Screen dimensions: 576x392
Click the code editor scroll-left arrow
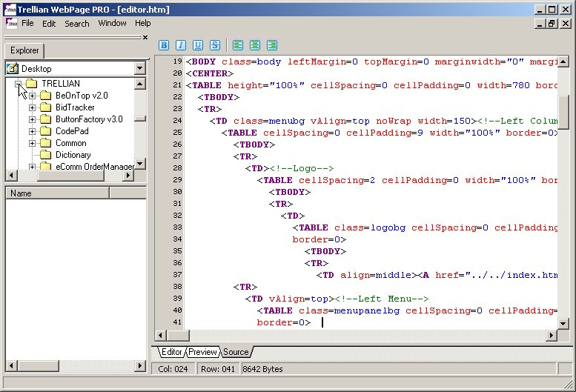pyautogui.click(x=161, y=335)
